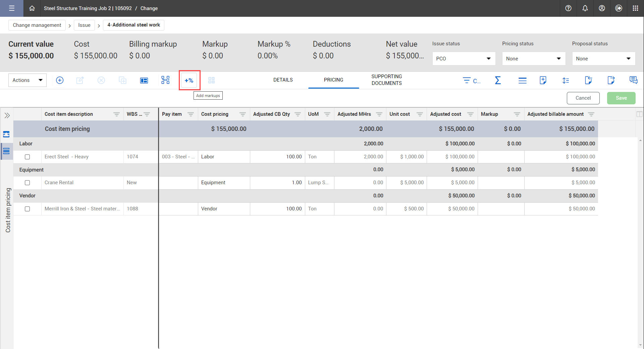Image resolution: width=644 pixels, height=349 pixels.
Task: Open the notifications bell icon
Action: coord(585,8)
